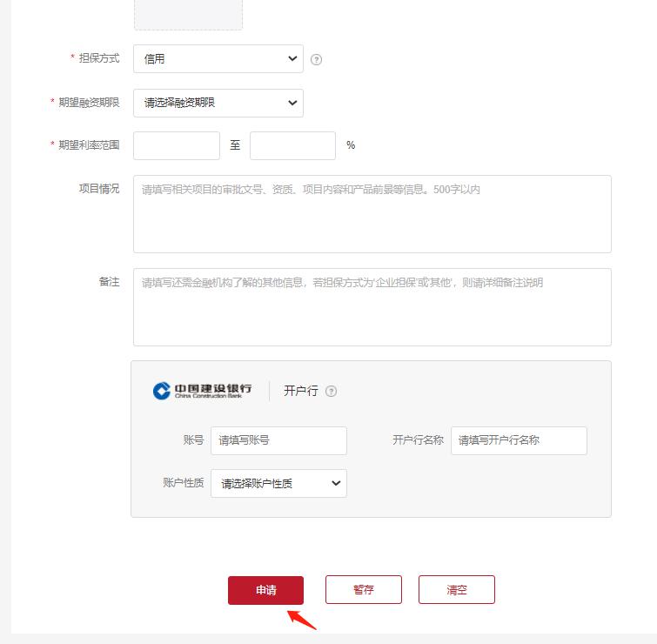Focus the 备注 text area
This screenshot has height=644, width=657.
click(x=372, y=307)
